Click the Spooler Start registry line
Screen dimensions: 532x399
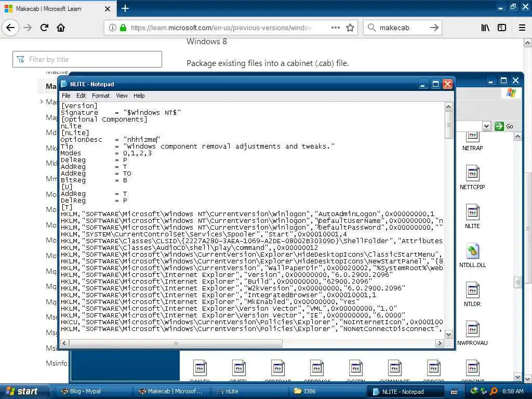point(204,234)
